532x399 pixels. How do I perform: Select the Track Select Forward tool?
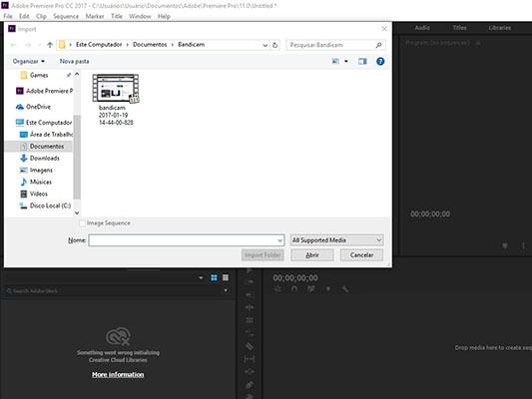tap(250, 281)
